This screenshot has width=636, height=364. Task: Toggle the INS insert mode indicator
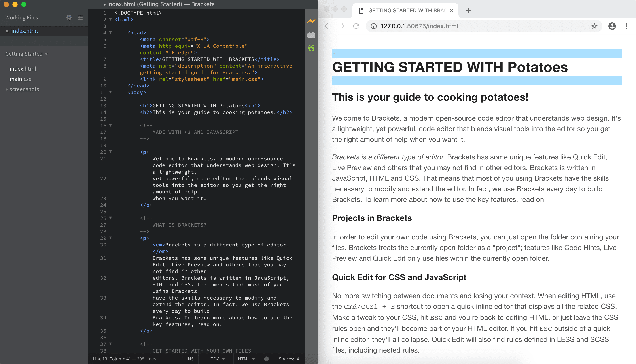coord(190,359)
